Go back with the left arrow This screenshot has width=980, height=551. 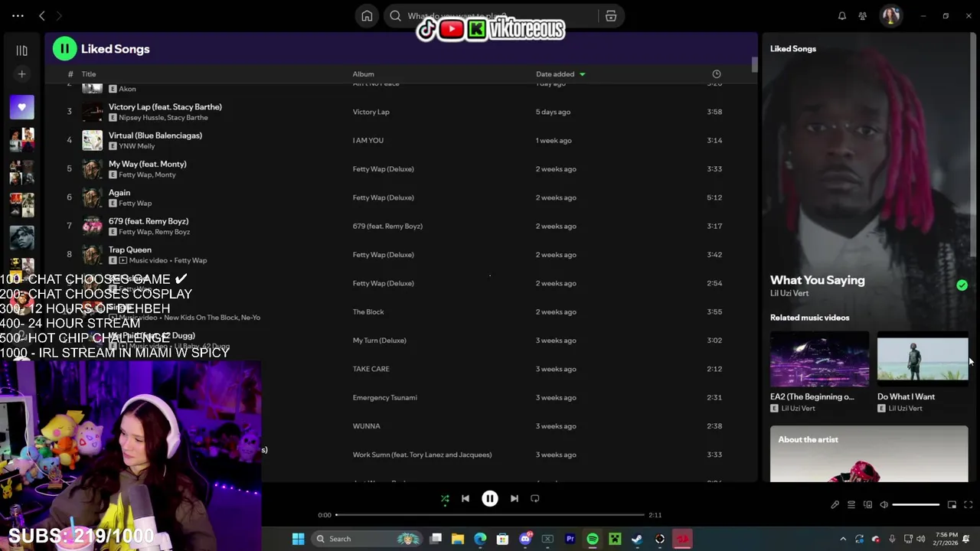(x=42, y=15)
